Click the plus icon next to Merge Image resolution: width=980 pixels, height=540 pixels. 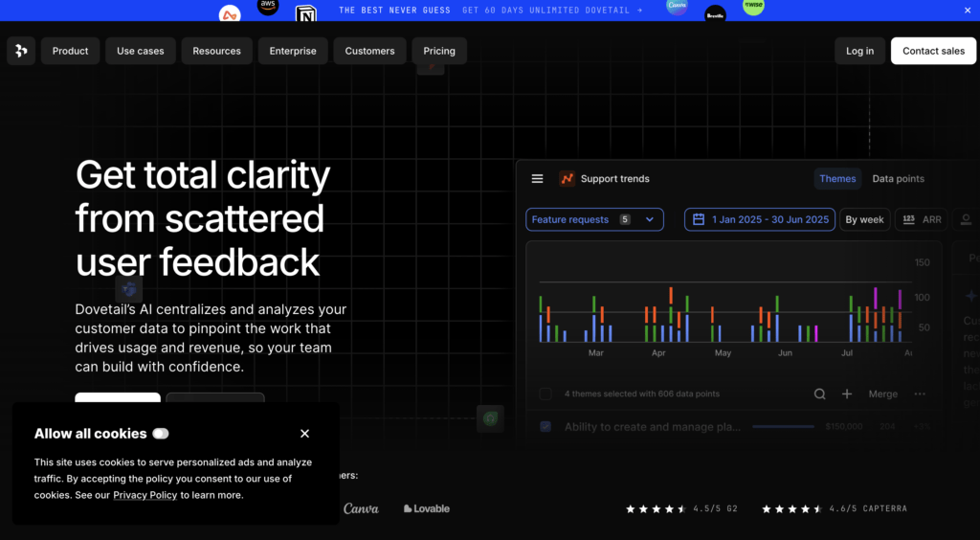coord(847,394)
